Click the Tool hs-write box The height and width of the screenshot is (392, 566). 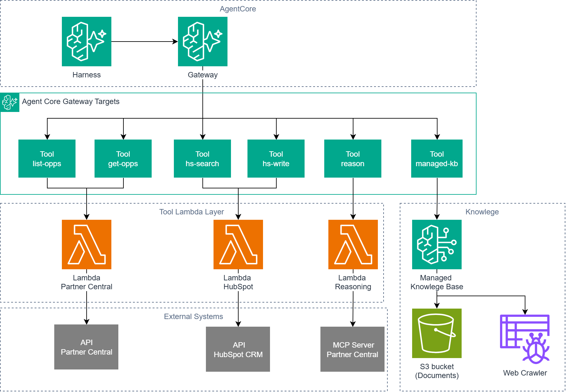point(276,159)
